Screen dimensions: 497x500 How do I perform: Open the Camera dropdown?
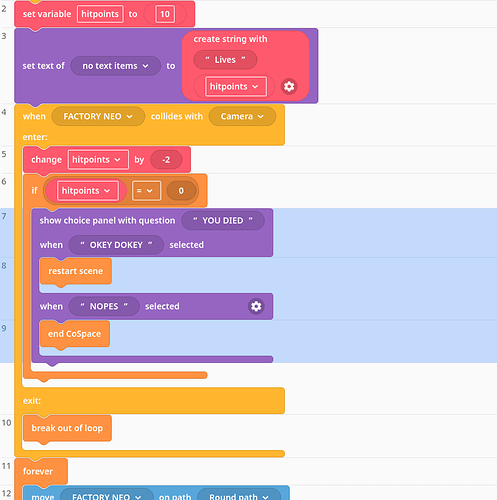[x=242, y=116]
